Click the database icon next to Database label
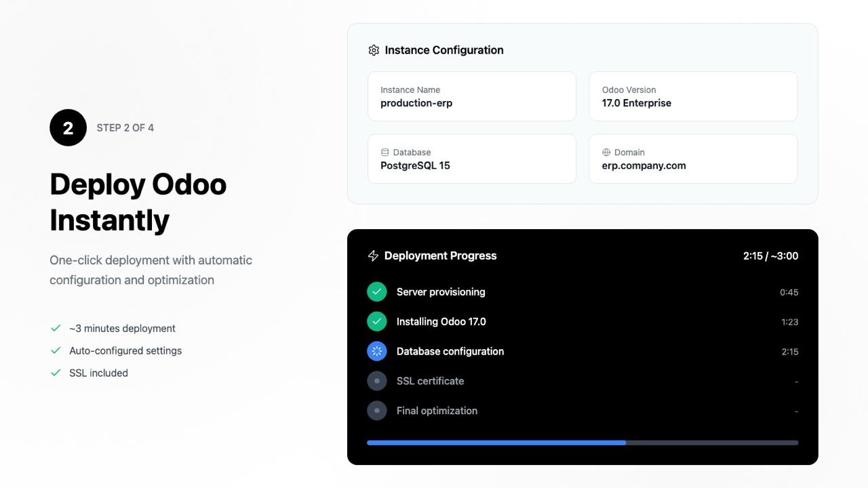 (x=384, y=152)
